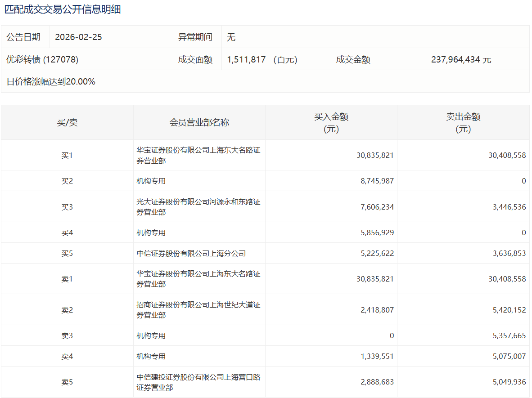Click the sell amount 5,049,936
The image size is (532, 398).
506,382
